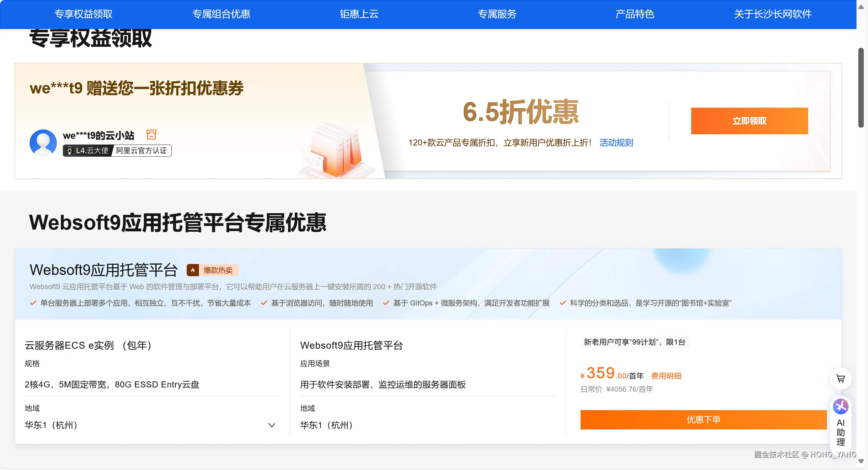Go to the 专属服务 tab
The image size is (868, 470).
click(497, 14)
